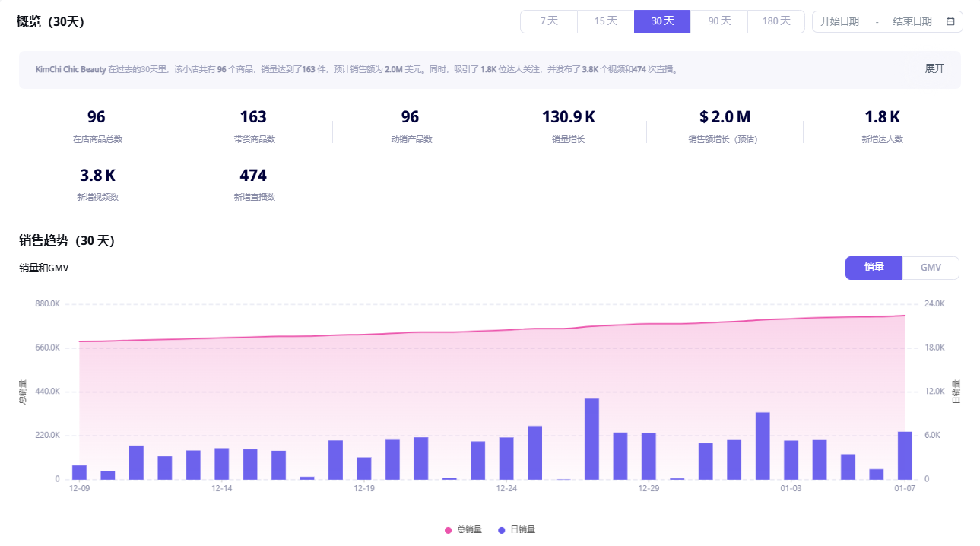The image size is (980, 546).
Task: Switch chart to 销量 view
Action: (x=874, y=268)
